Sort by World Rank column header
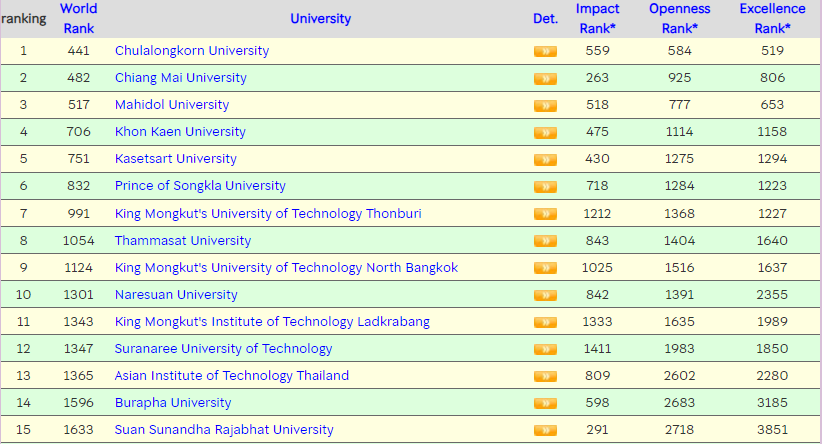This screenshot has width=822, height=444. [79, 18]
